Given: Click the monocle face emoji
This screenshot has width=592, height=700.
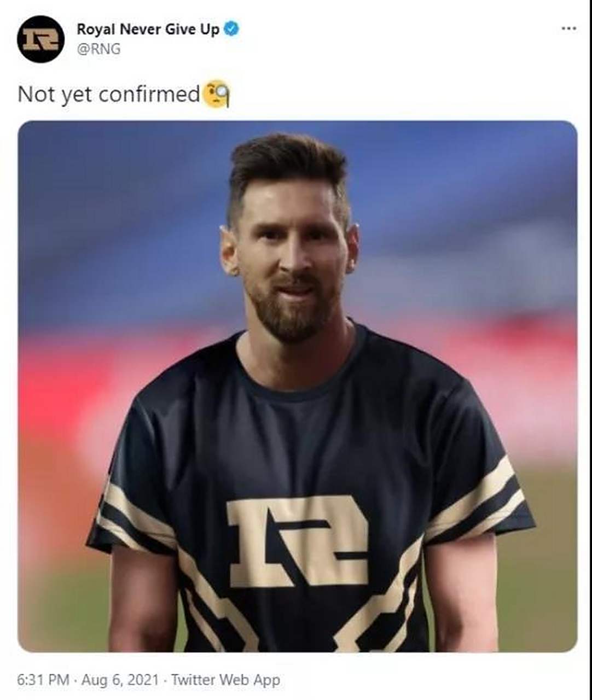Looking at the screenshot, I should pos(216,94).
